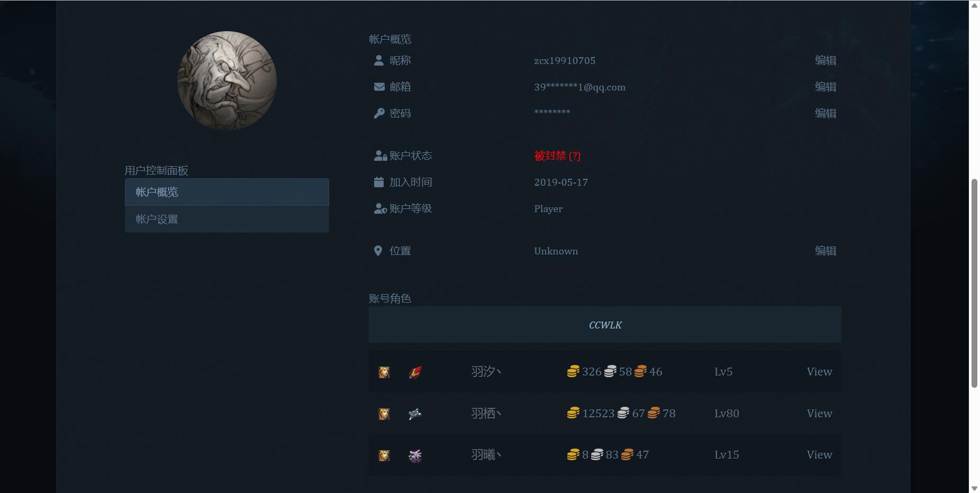
Task: Click the key icon beside 密码
Action: click(x=378, y=112)
